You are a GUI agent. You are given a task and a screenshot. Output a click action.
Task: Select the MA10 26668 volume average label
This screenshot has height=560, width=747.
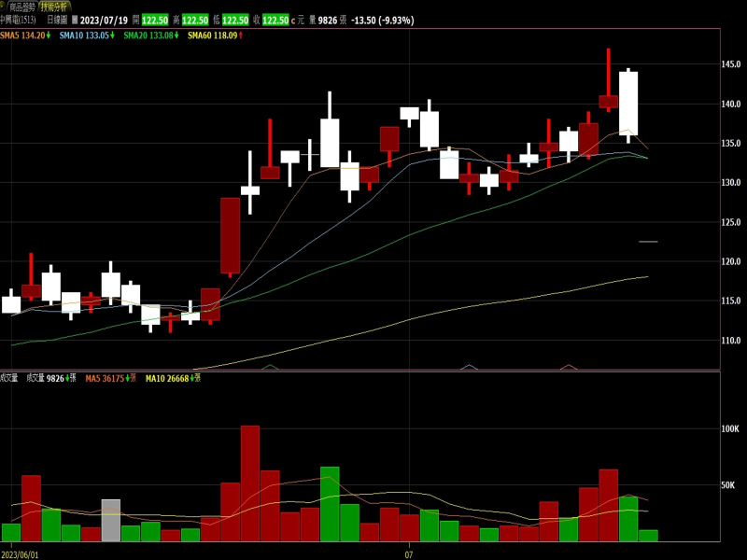pos(168,378)
